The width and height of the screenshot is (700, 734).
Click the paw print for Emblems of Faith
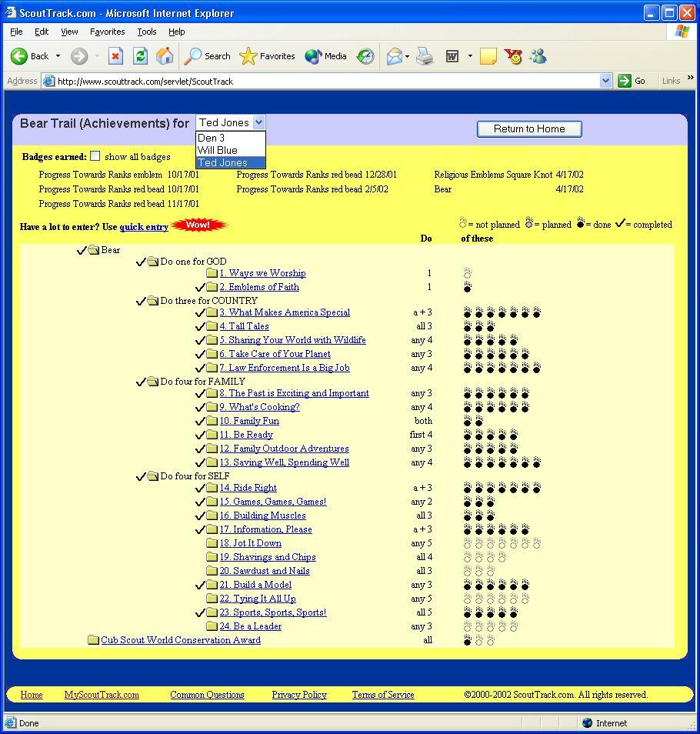click(x=468, y=287)
